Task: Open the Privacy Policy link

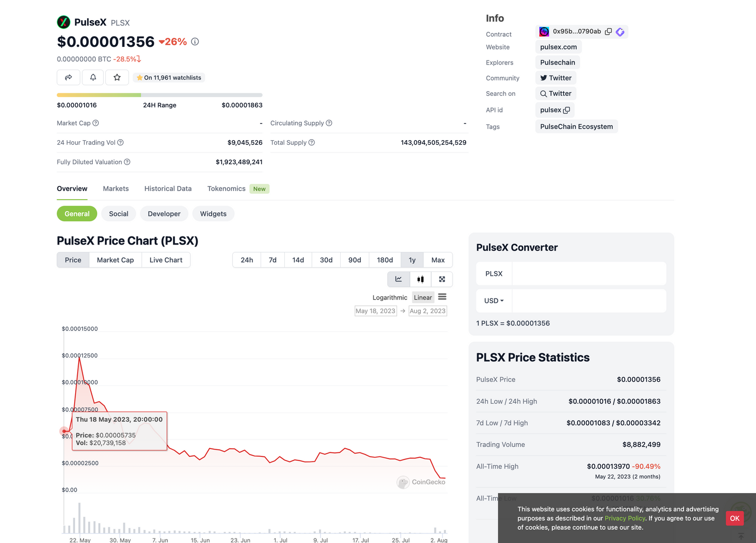Action: (624, 518)
